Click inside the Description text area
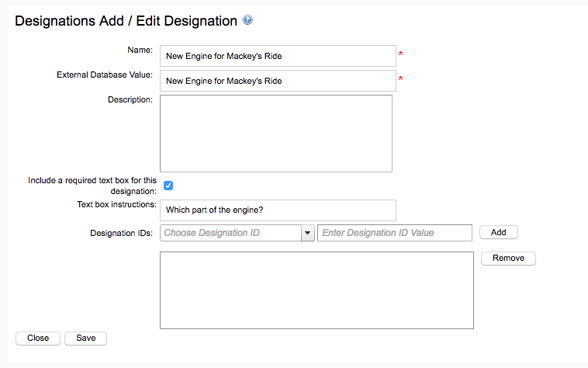The height and width of the screenshot is (368, 588). pos(275,133)
